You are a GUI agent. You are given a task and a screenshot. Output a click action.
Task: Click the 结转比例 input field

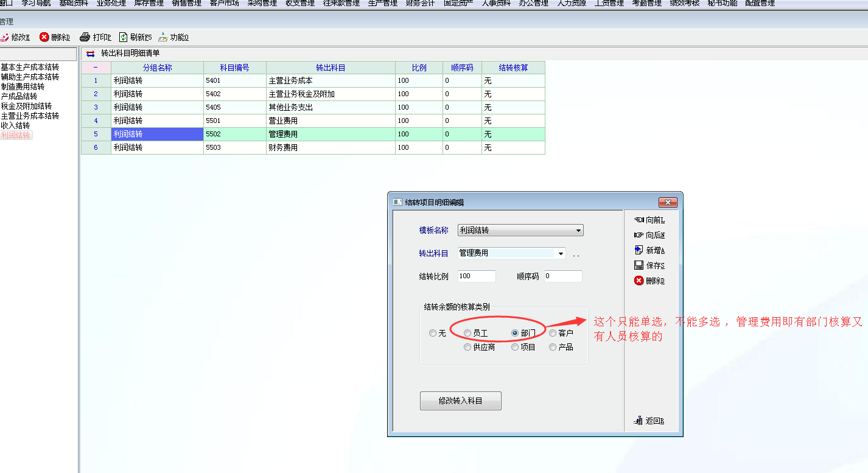(477, 276)
